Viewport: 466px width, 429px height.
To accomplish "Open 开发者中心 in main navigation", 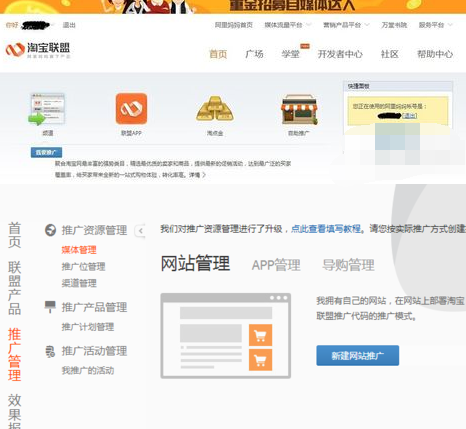I will (340, 54).
